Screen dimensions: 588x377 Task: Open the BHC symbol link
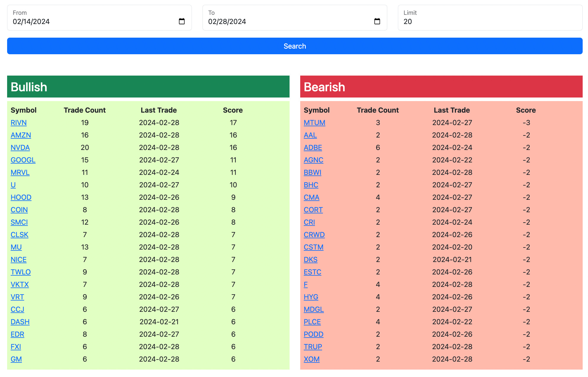(311, 185)
